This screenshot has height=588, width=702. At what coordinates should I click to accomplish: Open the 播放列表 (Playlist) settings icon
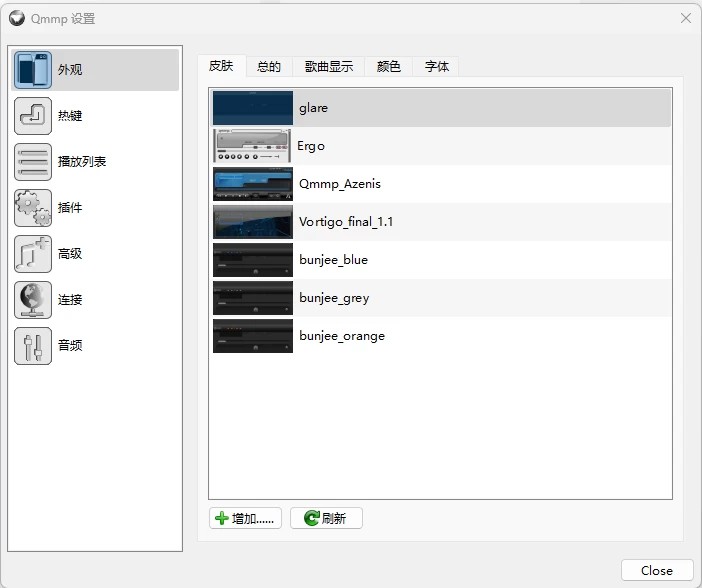33,162
